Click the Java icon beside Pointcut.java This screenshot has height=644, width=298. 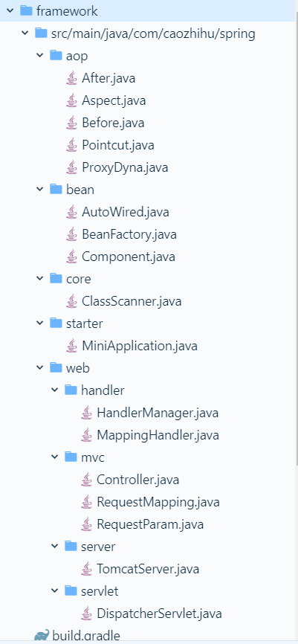72,144
